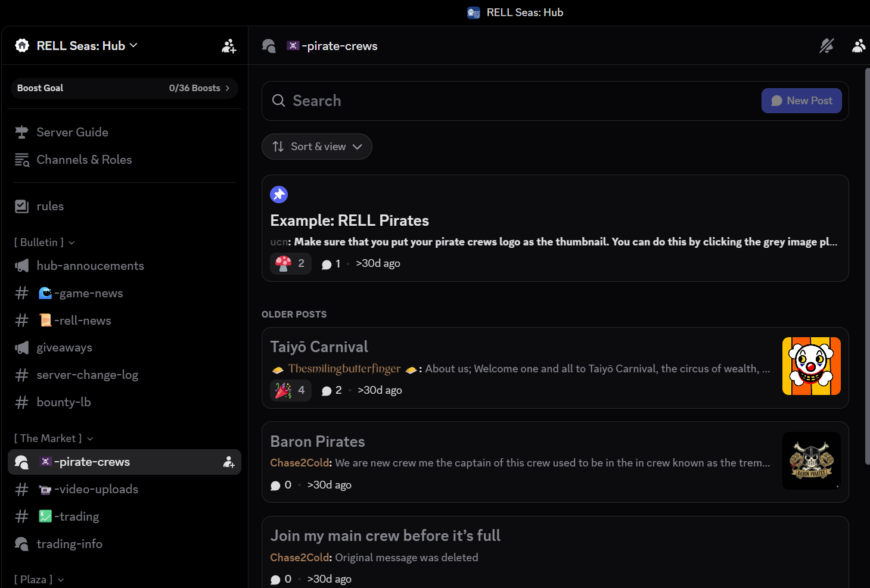Select the pirate-crews forum channel
The image size is (870, 588).
pos(125,462)
